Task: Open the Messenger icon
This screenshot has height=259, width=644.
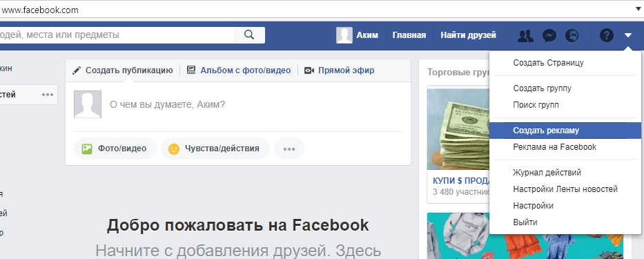Action: (x=549, y=36)
